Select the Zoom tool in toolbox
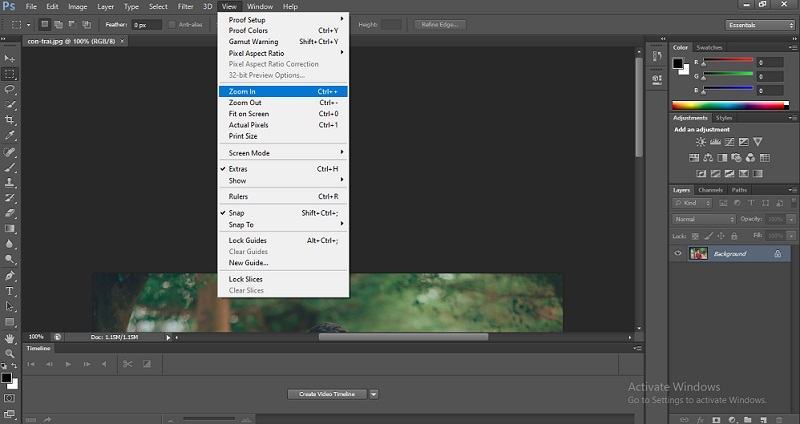800x424 pixels. point(10,353)
